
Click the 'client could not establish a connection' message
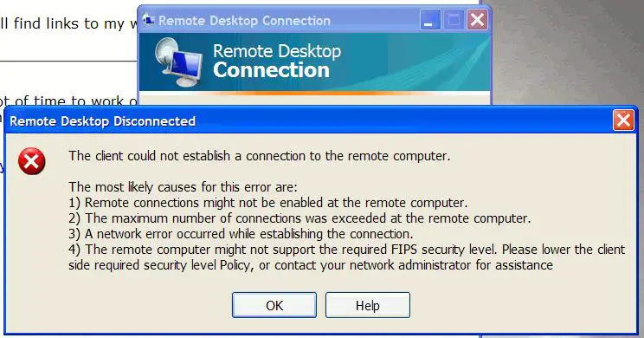259,156
